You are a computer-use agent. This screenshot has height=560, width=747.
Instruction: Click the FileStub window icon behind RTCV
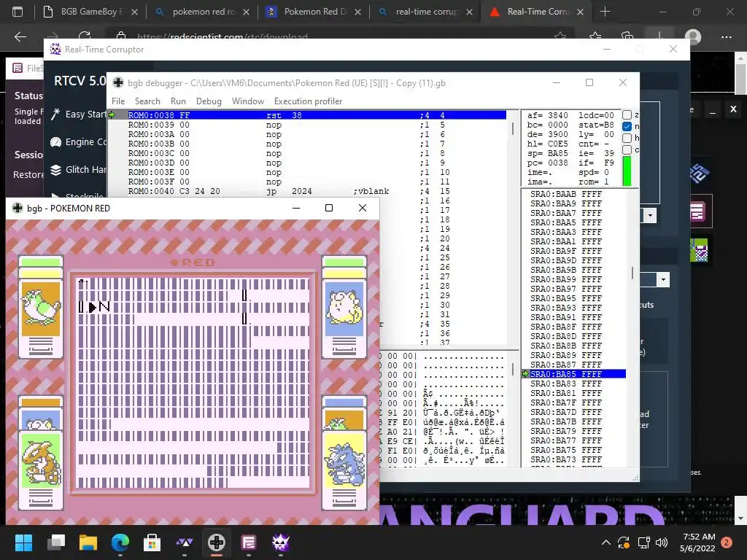[18, 68]
